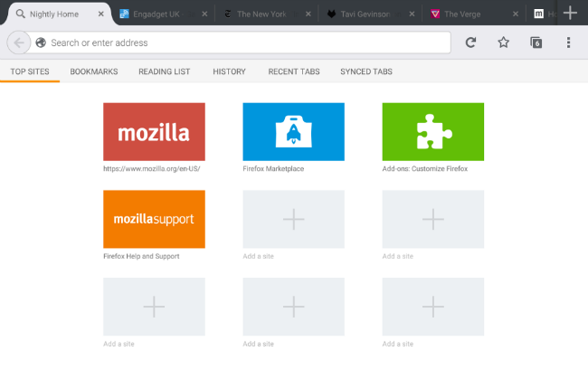
Task: Add a site in bottom row last tile
Action: pyautogui.click(x=433, y=307)
